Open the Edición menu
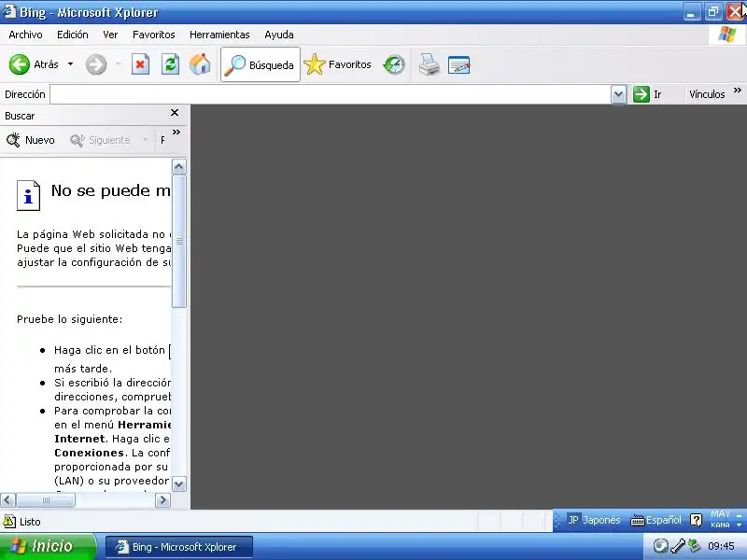The height and width of the screenshot is (560, 747). 73,35
